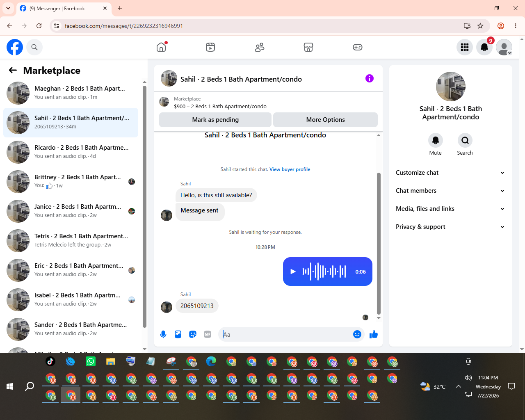Click the More Options button
This screenshot has height=420, width=525.
(x=325, y=120)
